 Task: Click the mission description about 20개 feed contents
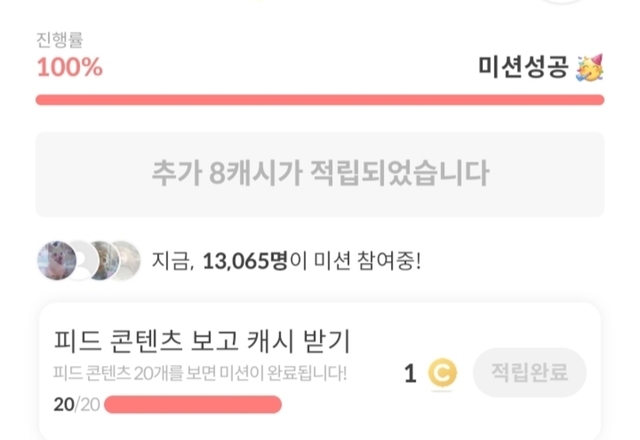coord(200,374)
